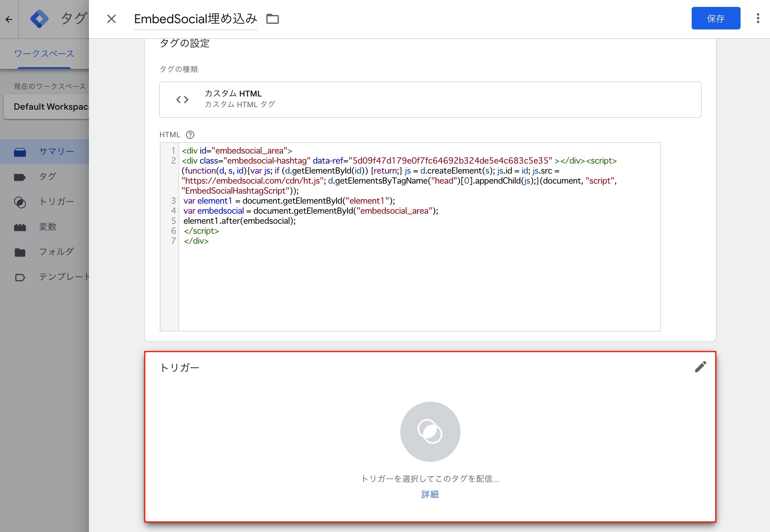Screen dimensions: 770x532
Task: Click the tag icon in the sidebar
Action: tap(20, 177)
